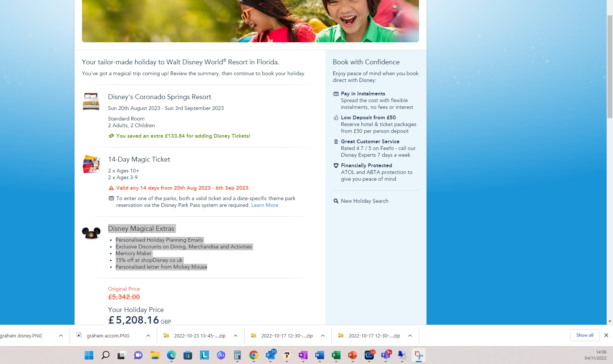Click the thumbs-up icon beside Low Deposit
613x364 pixels.
(x=336, y=117)
